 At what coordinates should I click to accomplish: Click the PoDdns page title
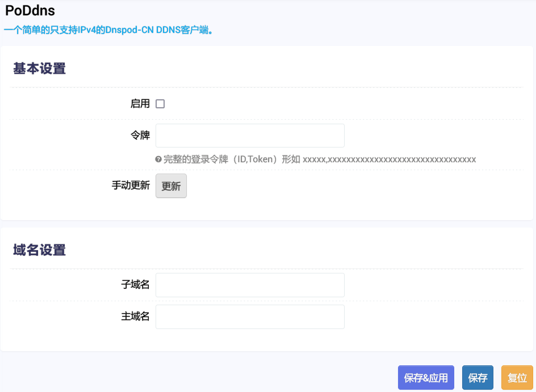(30, 11)
